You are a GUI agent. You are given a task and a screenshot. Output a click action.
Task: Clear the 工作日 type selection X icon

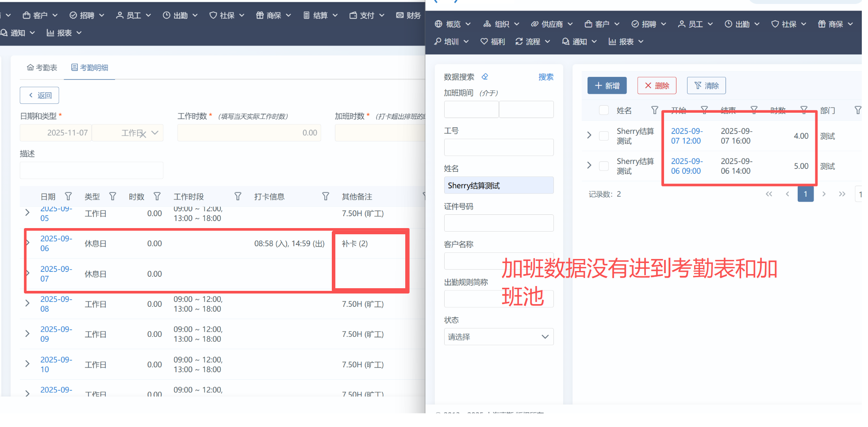[x=142, y=134]
